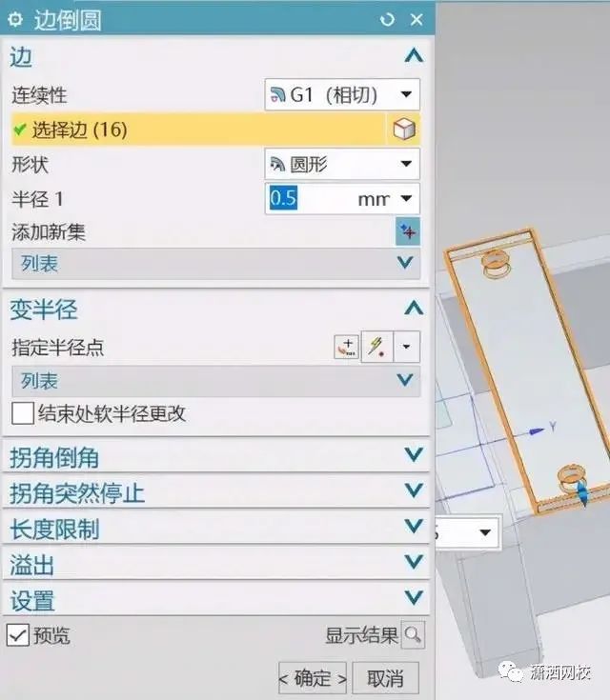Click the body selection cube icon

(404, 130)
